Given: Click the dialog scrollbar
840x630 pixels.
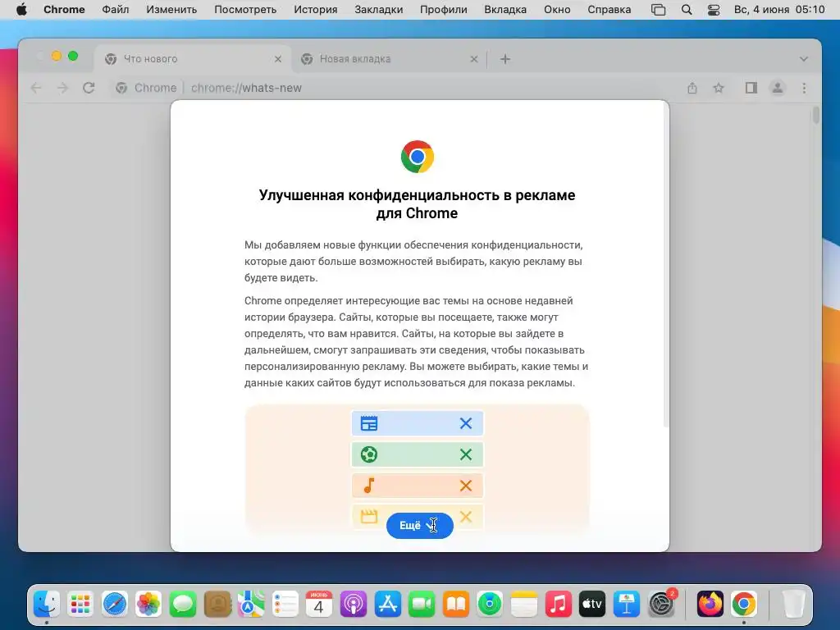Looking at the screenshot, I should tap(666, 265).
